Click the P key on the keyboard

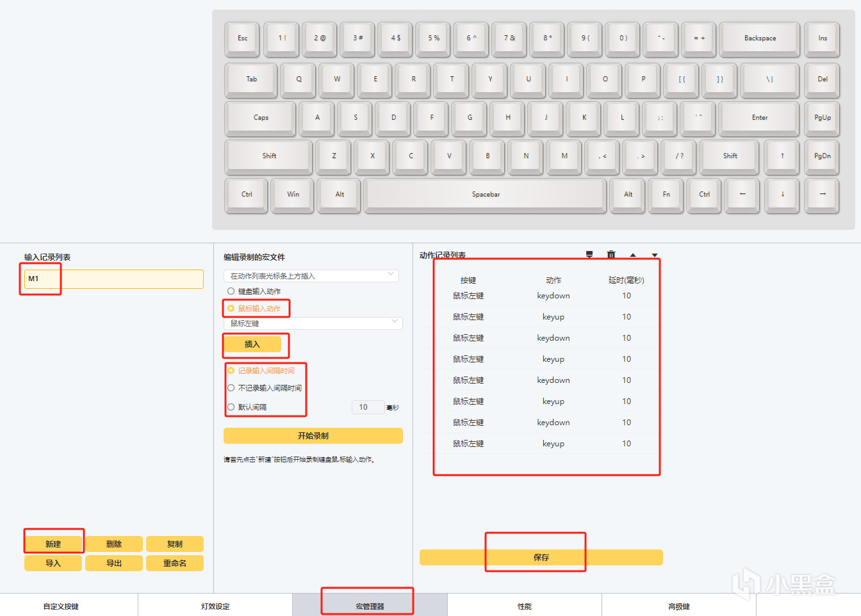(x=643, y=79)
